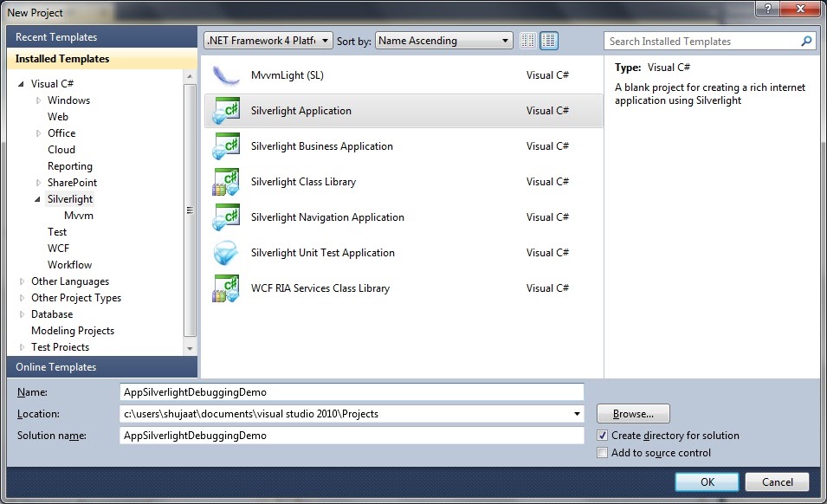Open the Sort by Name Ascending dropdown

pos(443,41)
